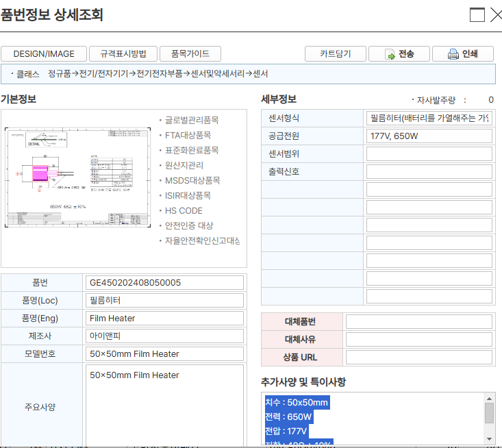Click the 대체품번 input field

[419, 322]
